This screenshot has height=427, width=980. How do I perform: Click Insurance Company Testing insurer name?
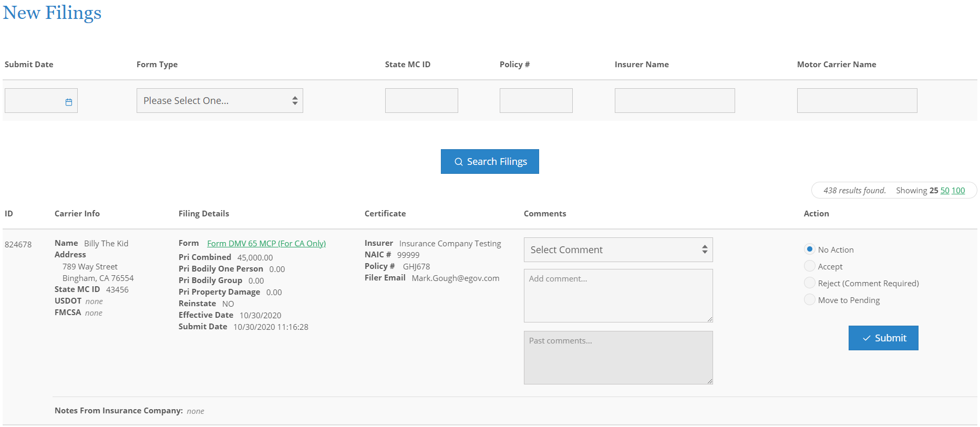(x=450, y=243)
